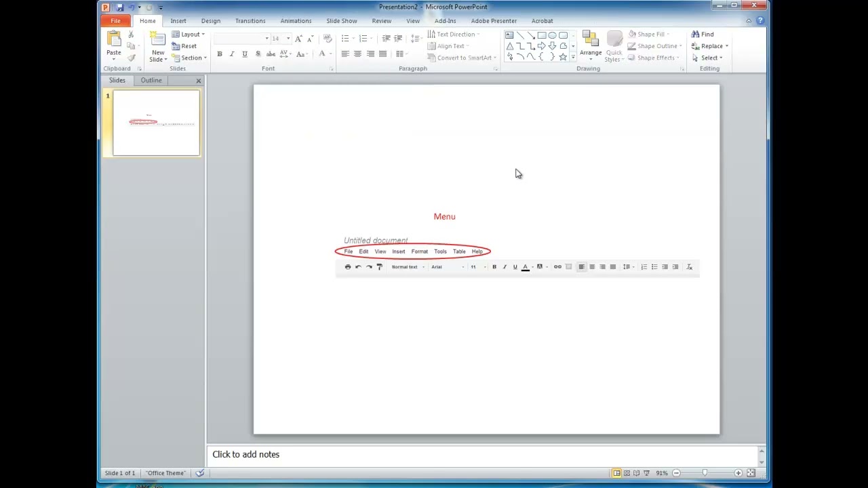Switch to the Animations ribbon tab
This screenshot has height=488, width=868.
point(296,21)
